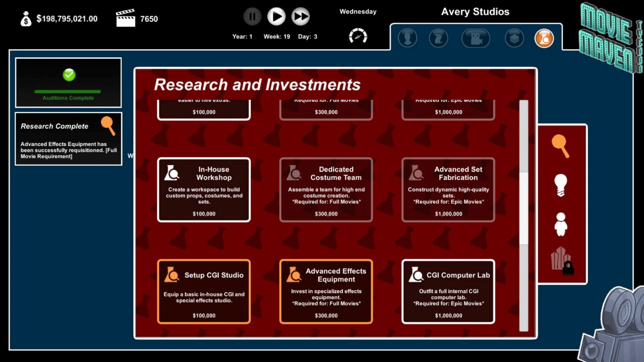The image size is (644, 362).
Task: Pause the game time
Action: click(252, 16)
